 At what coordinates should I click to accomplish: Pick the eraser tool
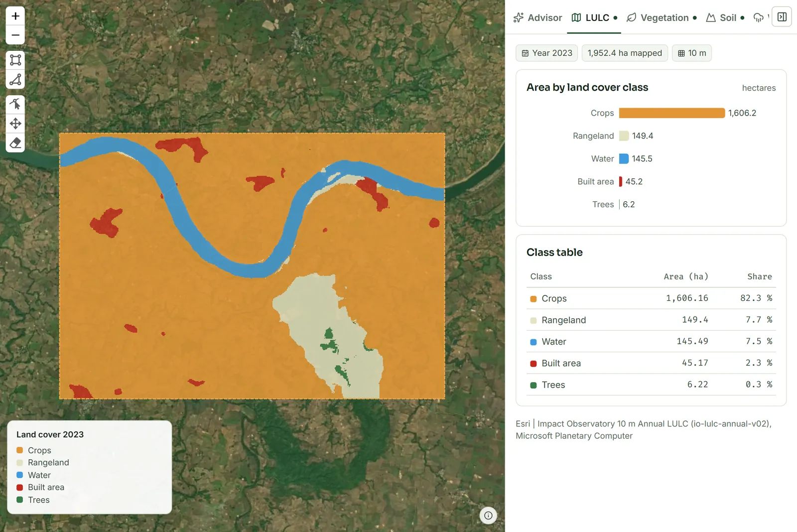point(15,143)
